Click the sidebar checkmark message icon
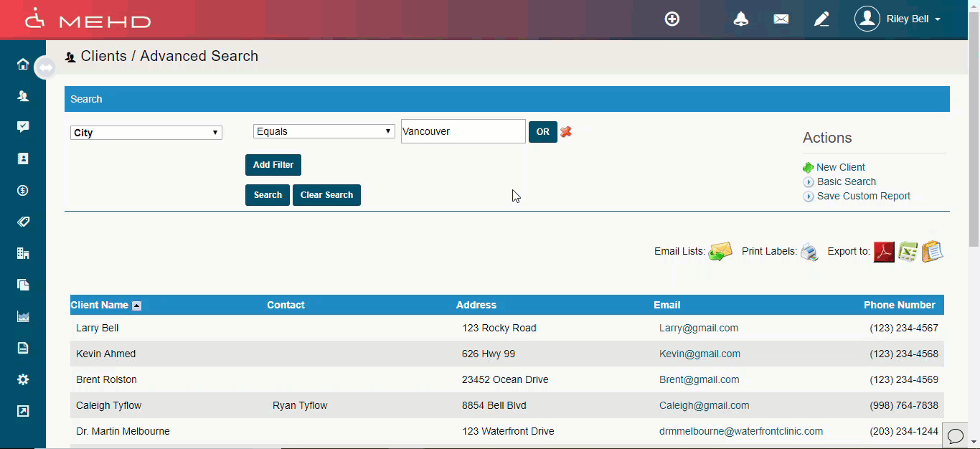 (23, 127)
